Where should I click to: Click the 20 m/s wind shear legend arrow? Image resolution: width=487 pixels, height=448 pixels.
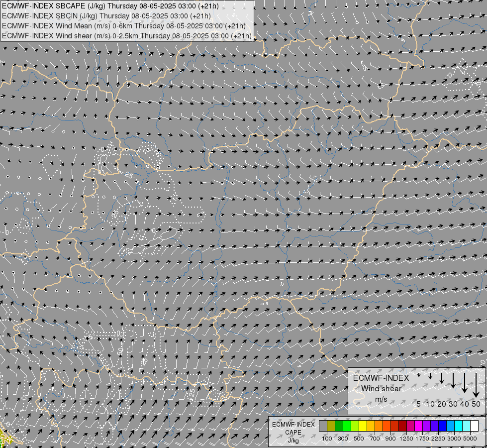[442, 378]
